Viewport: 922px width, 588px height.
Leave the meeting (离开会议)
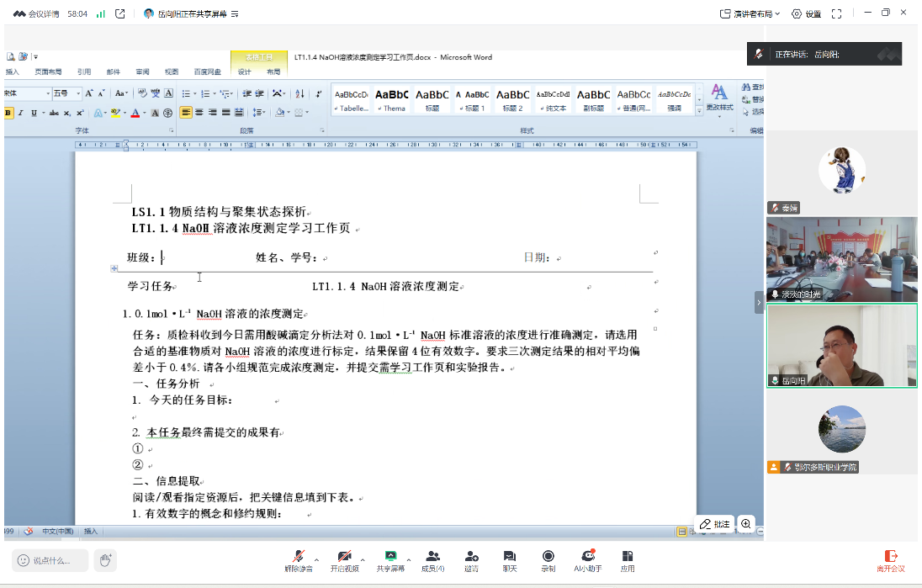(x=891, y=559)
